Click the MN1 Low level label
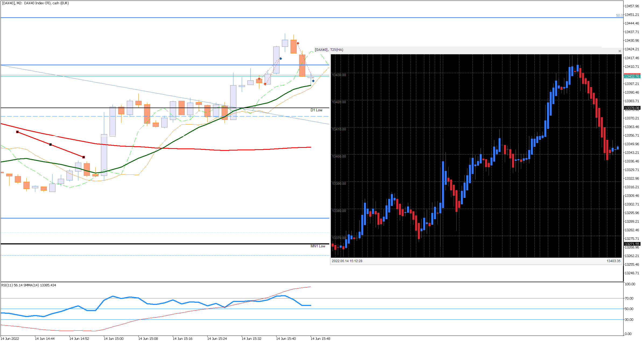The image size is (644, 342). pos(318,246)
